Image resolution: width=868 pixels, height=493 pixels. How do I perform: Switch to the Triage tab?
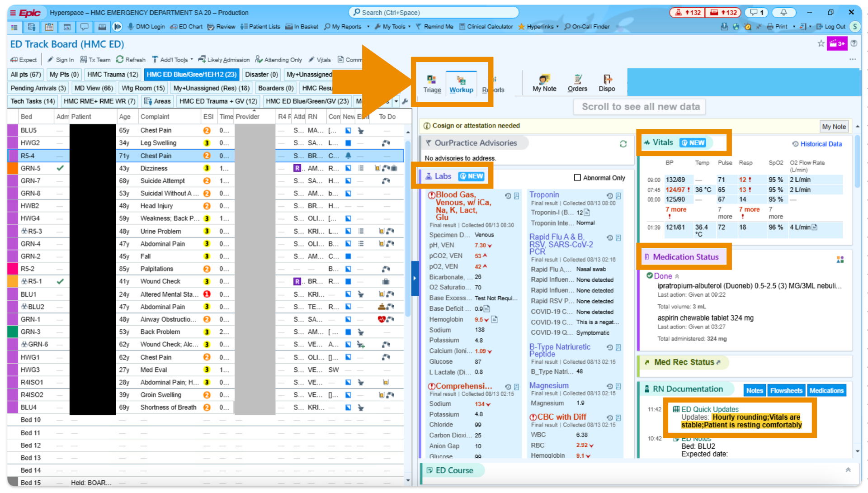[432, 83]
